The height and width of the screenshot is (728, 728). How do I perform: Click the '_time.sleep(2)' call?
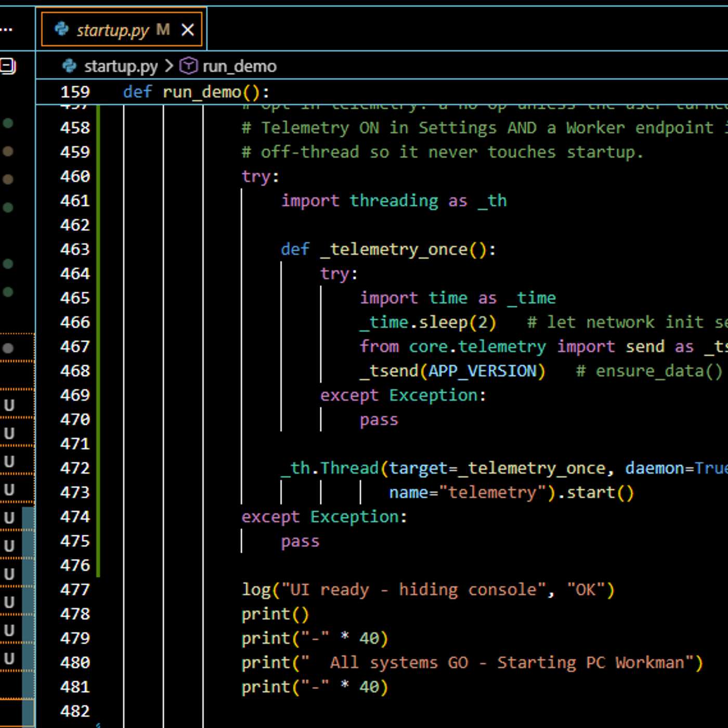[x=428, y=322]
